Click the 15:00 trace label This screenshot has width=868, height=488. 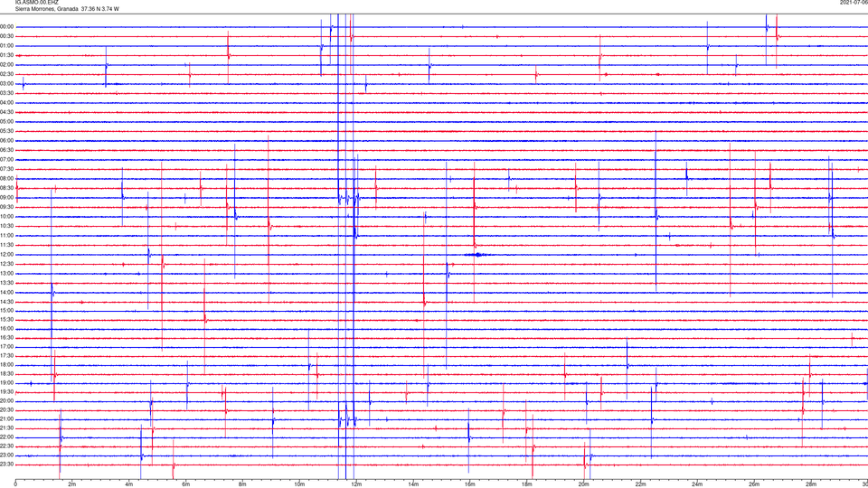click(7, 310)
